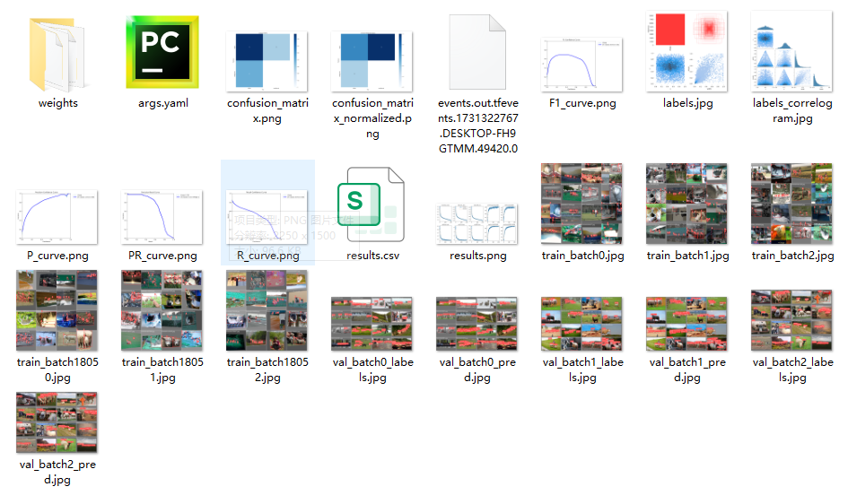This screenshot has width=848, height=504.
Task: Click the 'train_batch1.jpg' file name
Action: [x=688, y=256]
